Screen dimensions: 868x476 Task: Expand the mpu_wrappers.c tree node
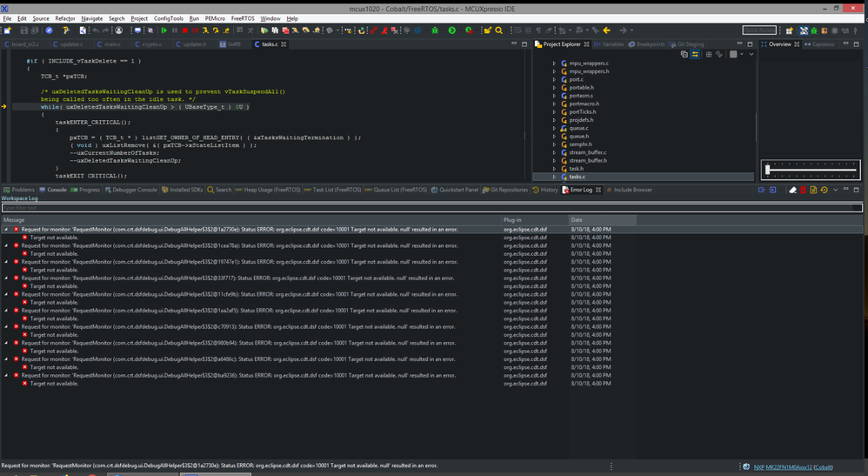point(554,64)
